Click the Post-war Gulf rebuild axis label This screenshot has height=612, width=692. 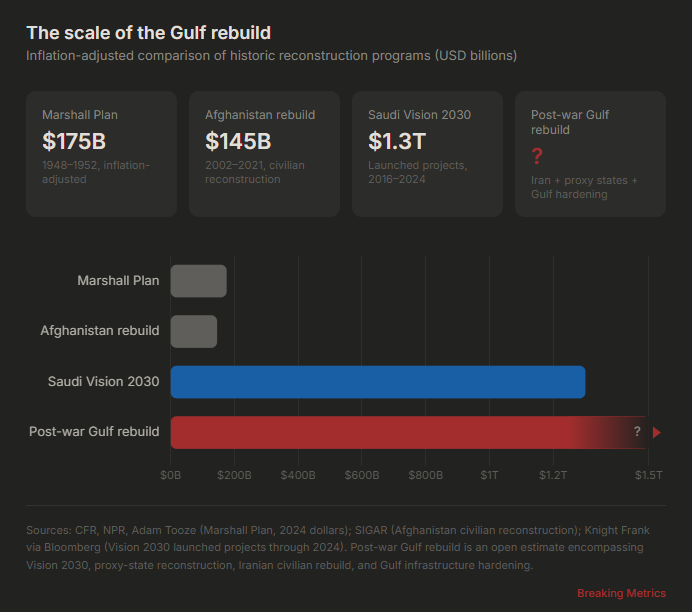tap(94, 432)
